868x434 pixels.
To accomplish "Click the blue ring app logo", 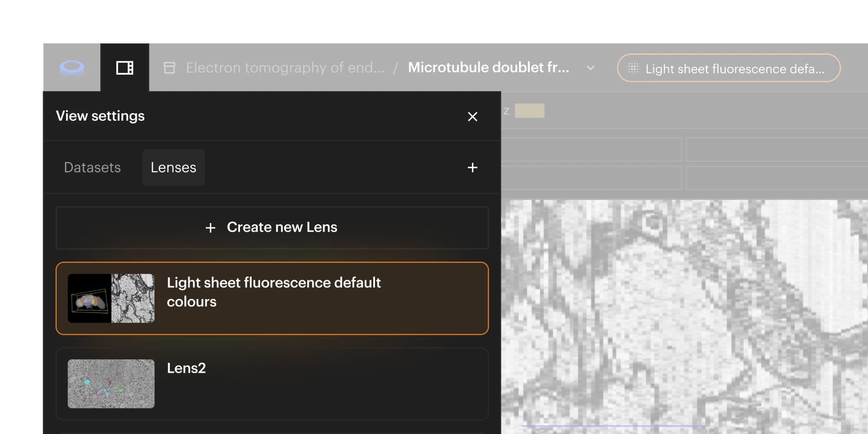I will coord(72,67).
